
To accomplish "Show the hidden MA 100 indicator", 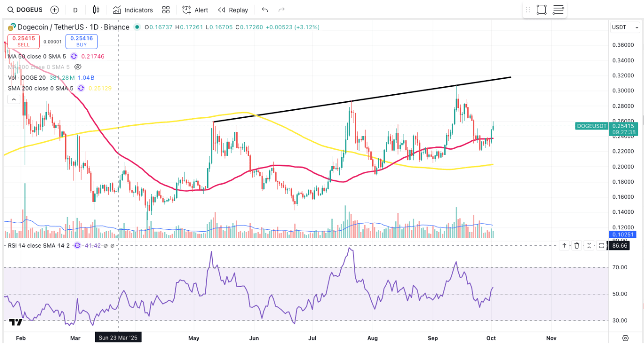I will click(78, 67).
